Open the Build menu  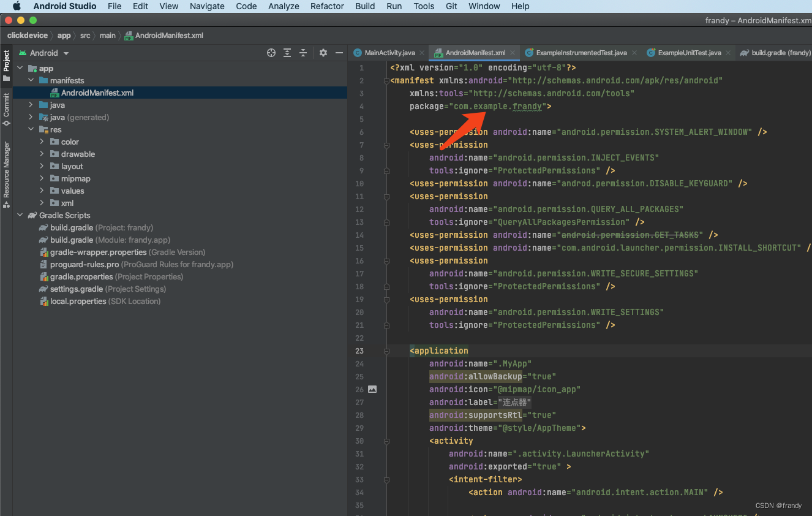pyautogui.click(x=365, y=6)
